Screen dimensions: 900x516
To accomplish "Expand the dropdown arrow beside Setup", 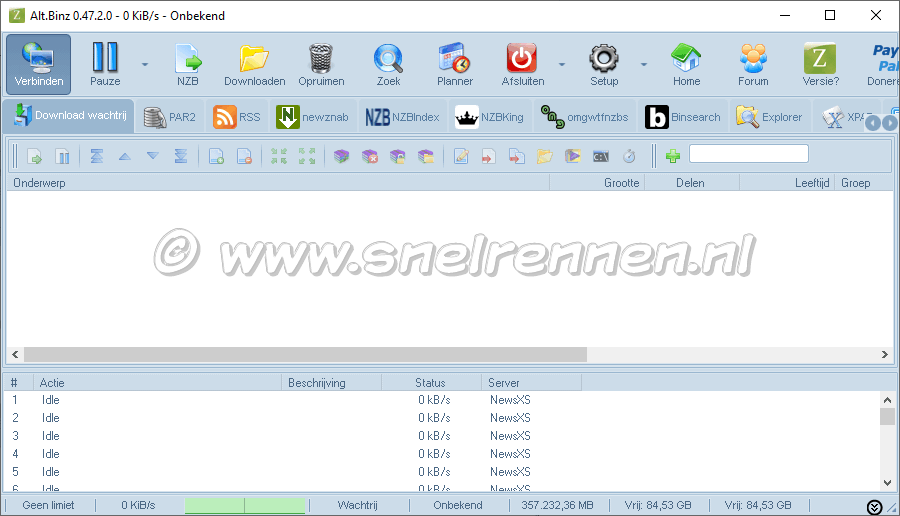I will pyautogui.click(x=643, y=64).
